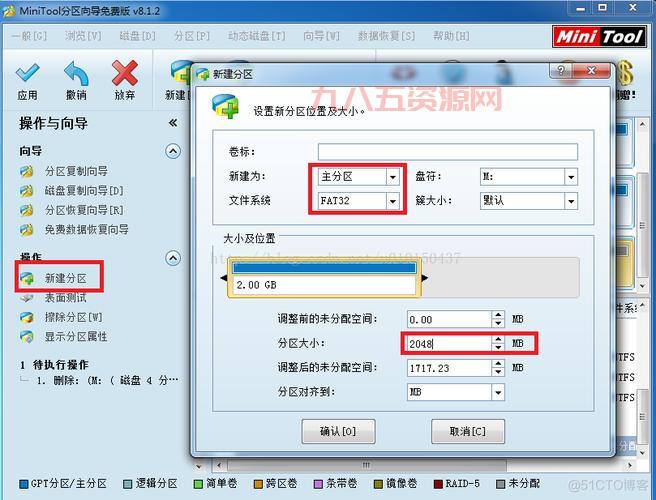Open the 帮助[H] menu

451,36
